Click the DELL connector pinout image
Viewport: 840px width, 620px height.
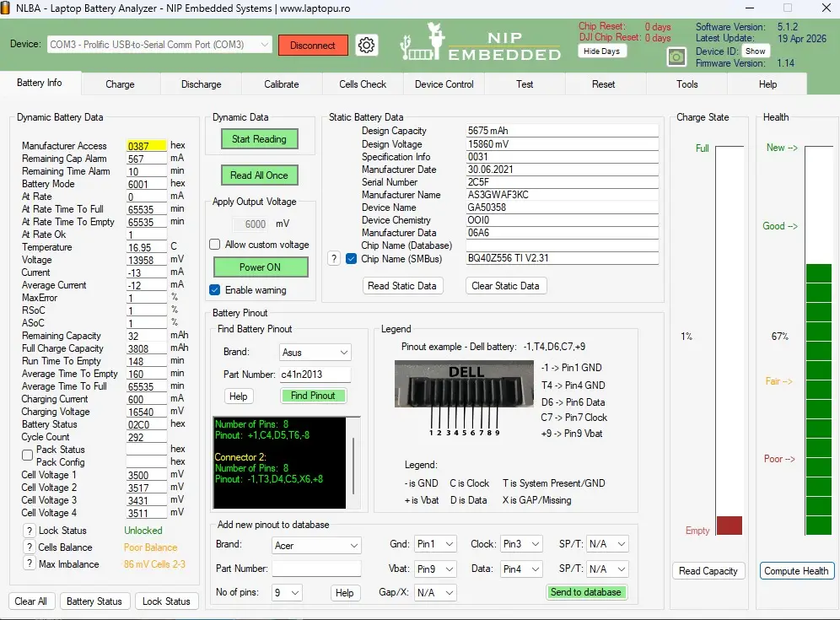[464, 397]
